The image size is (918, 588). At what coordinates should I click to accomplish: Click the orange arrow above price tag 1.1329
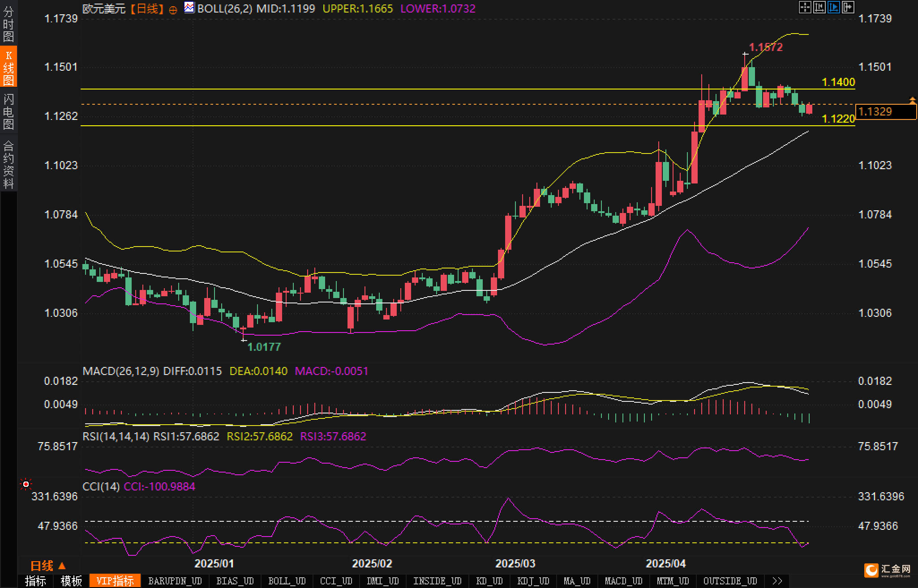coord(912,100)
